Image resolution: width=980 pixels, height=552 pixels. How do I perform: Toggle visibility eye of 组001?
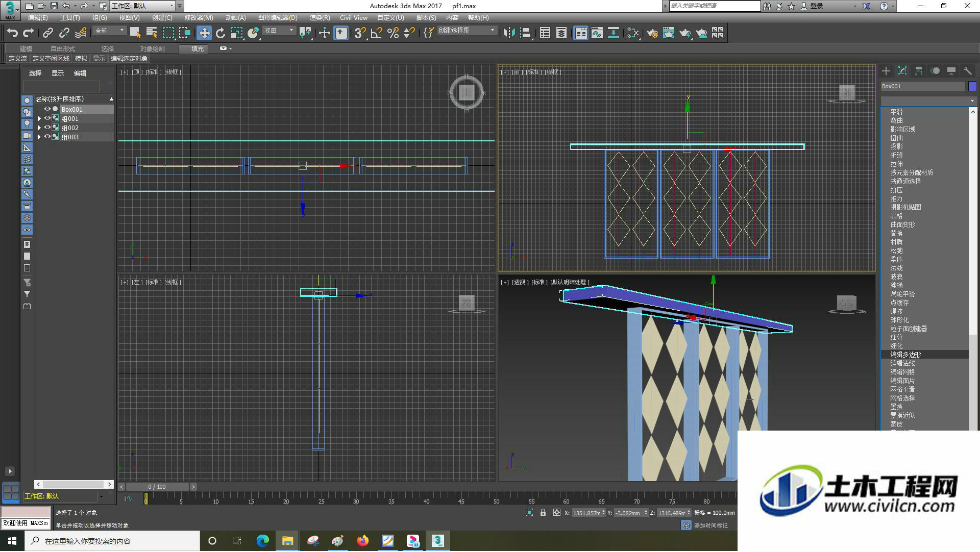pos(47,118)
